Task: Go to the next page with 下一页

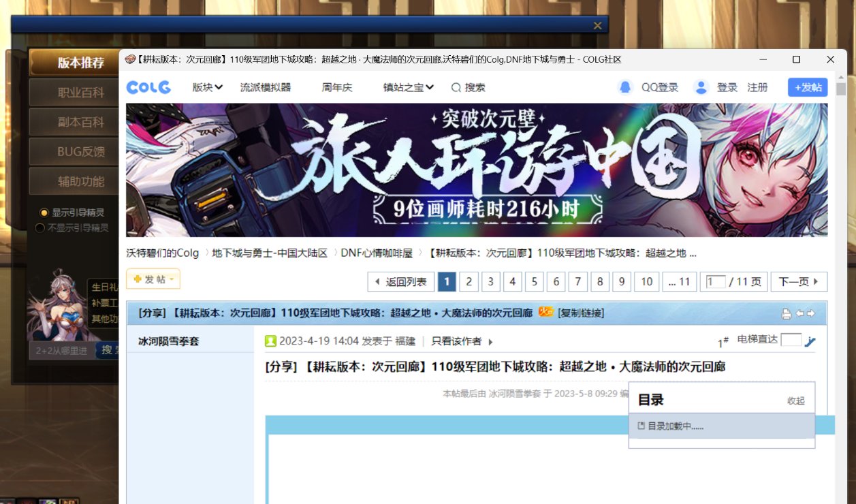Action: point(800,282)
